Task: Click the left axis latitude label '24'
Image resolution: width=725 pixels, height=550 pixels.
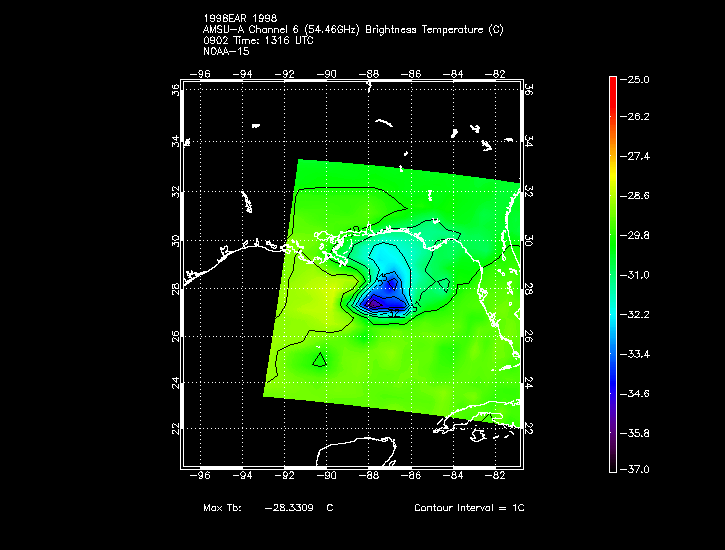Action: click(x=175, y=383)
